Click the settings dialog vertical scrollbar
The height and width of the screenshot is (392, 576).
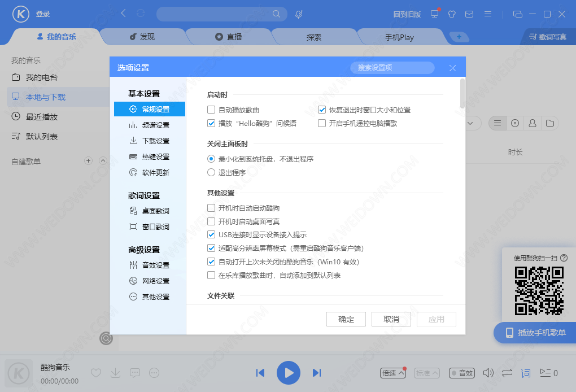pos(462,94)
